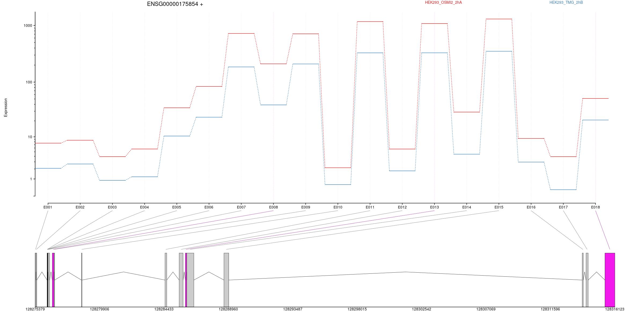Click the E014 exon label

coord(467,207)
